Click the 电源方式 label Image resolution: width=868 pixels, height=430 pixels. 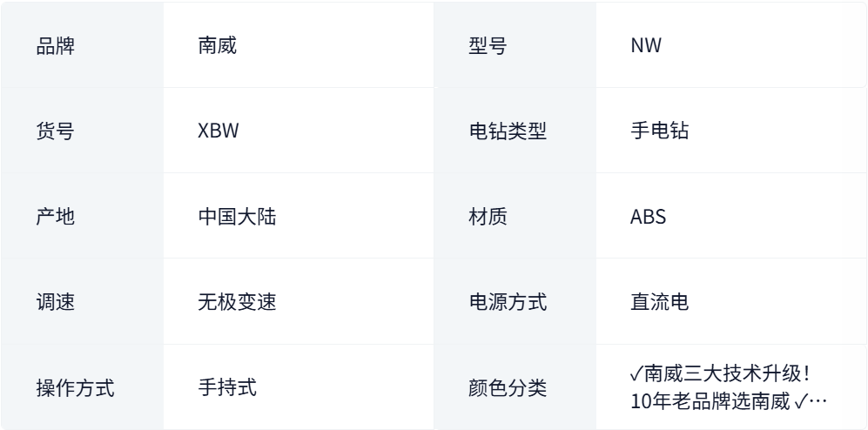[508, 302]
